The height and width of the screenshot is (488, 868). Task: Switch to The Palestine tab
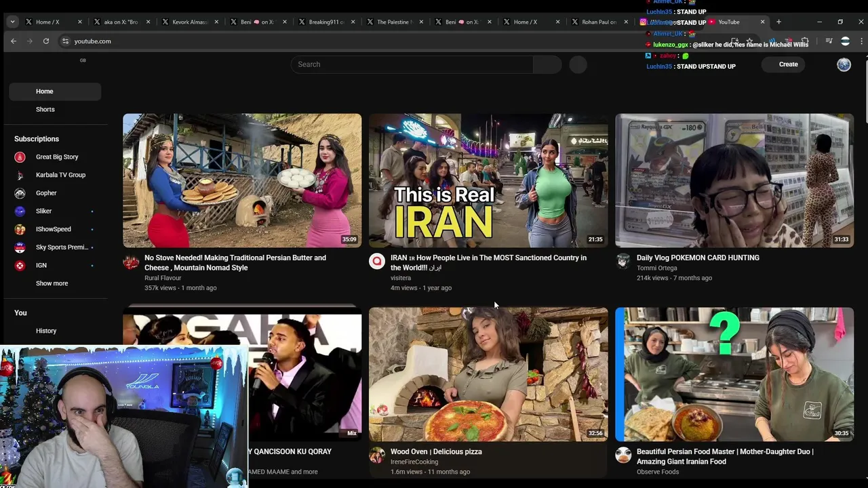394,22
